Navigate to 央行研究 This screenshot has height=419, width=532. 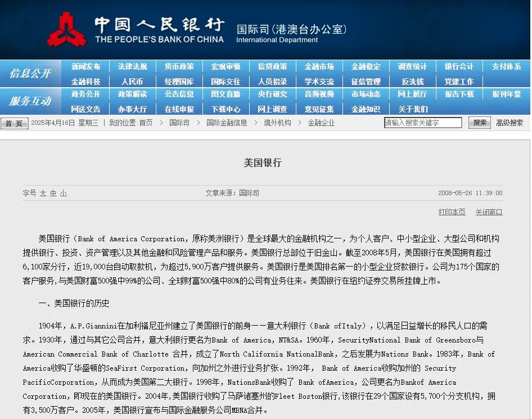click(x=272, y=94)
